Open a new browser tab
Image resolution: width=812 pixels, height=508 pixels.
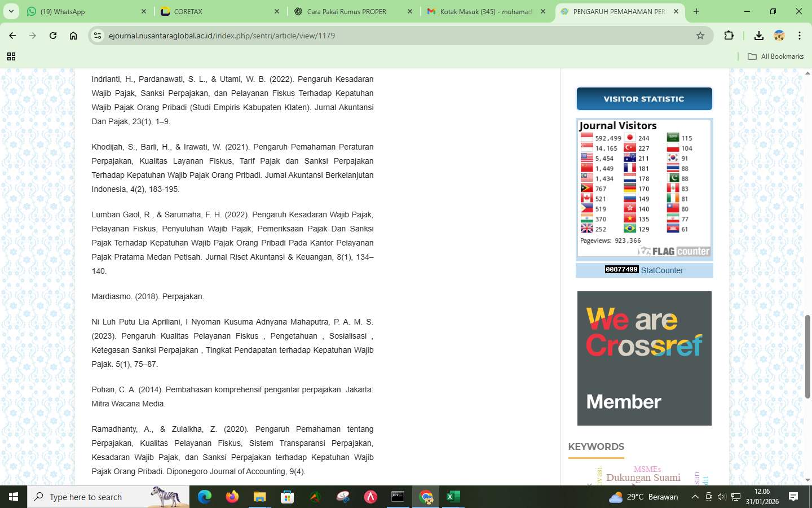click(x=696, y=11)
